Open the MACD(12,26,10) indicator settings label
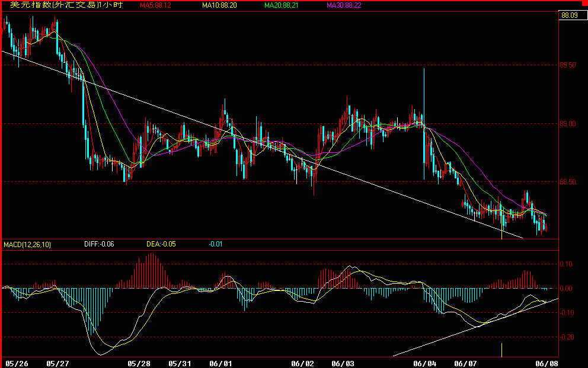 [28, 244]
